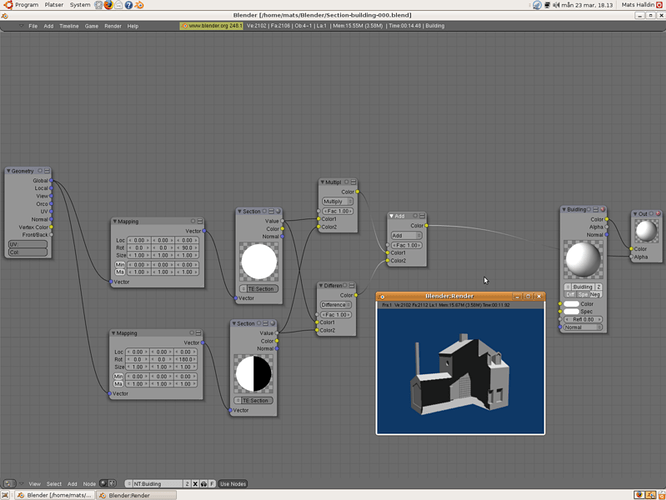Click the options icon on upper Mapping node
The image size is (666, 500).
[193, 221]
